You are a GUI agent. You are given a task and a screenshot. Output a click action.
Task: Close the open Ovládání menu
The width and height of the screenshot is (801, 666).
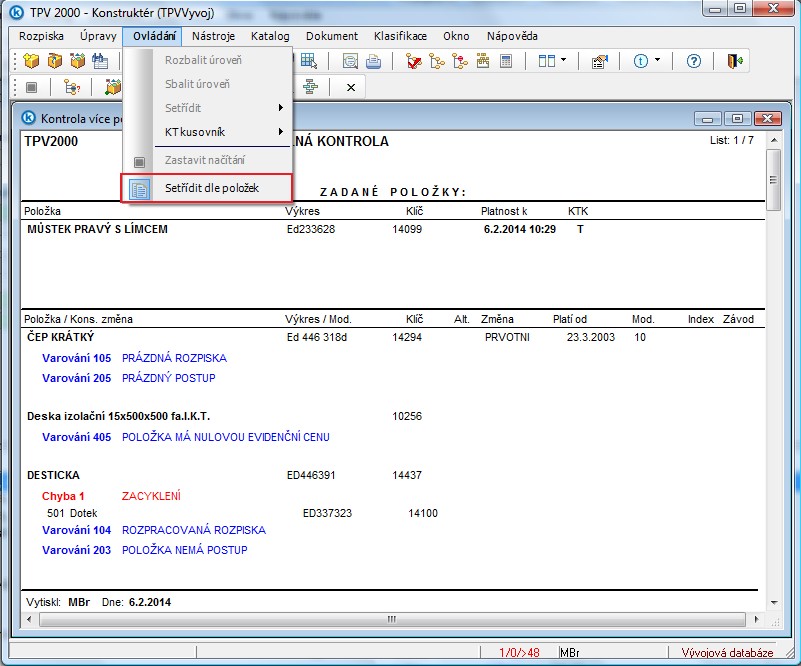click(154, 36)
